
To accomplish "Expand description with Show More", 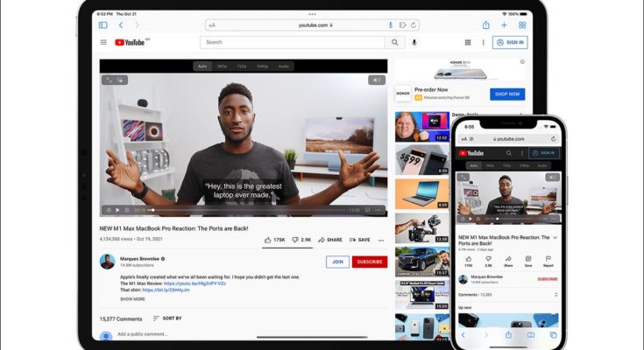I will [x=133, y=299].
